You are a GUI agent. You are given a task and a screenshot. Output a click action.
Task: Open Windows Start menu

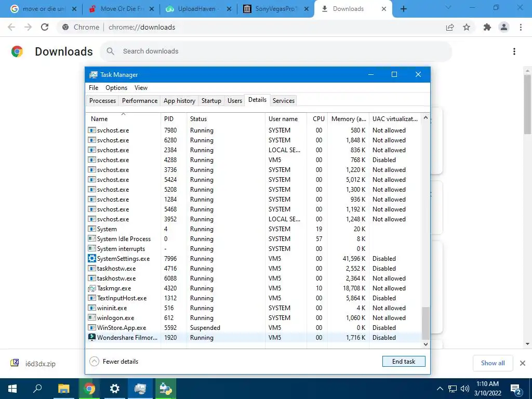(12, 389)
